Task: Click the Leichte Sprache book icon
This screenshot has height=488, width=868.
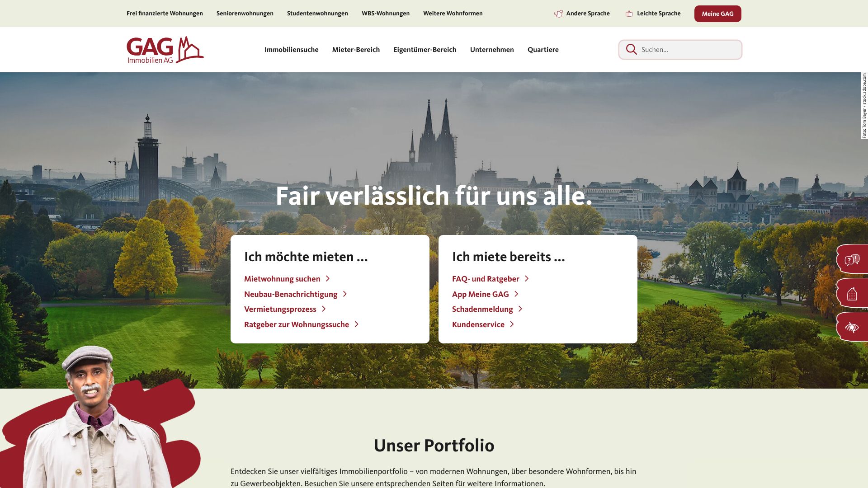Action: click(629, 14)
